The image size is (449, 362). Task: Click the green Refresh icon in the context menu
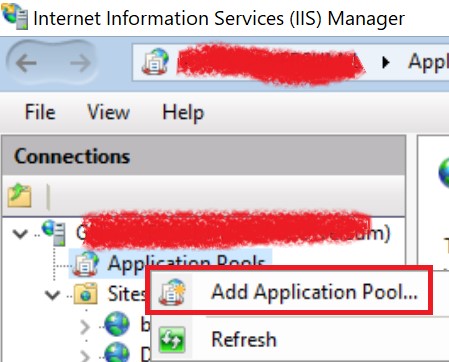point(172,339)
